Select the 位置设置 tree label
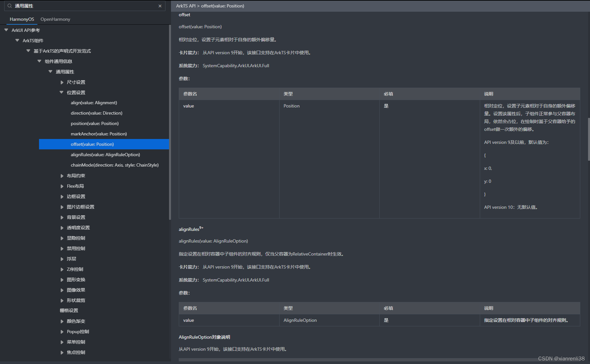Screen dimensions: 590x364 click(76, 93)
